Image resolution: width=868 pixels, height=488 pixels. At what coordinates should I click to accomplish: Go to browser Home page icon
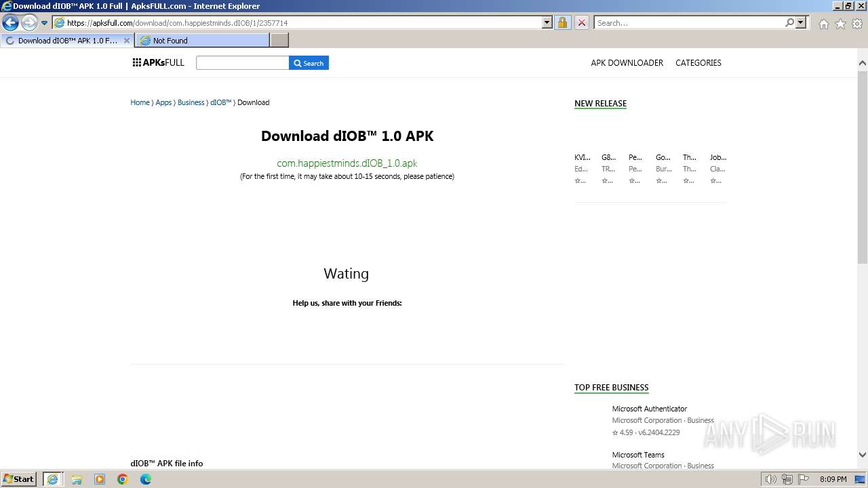tap(823, 24)
